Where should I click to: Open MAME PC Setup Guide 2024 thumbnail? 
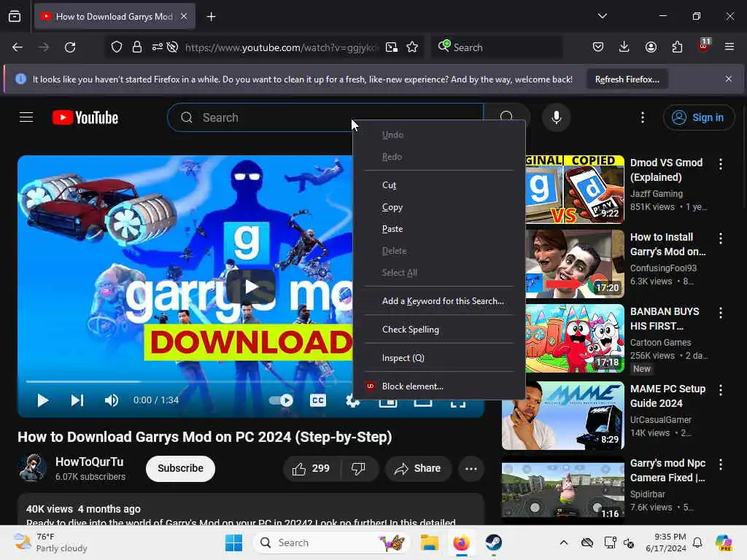pyautogui.click(x=562, y=415)
